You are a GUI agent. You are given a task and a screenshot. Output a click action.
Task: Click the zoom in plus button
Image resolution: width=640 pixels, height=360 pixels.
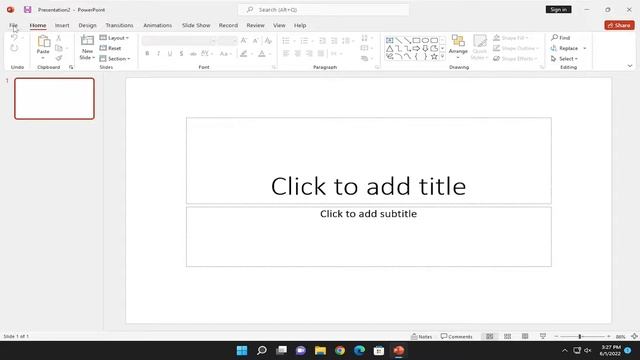tap(609, 336)
